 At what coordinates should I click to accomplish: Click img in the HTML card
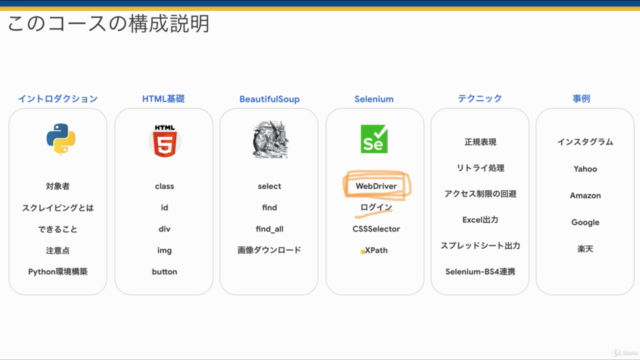164,250
